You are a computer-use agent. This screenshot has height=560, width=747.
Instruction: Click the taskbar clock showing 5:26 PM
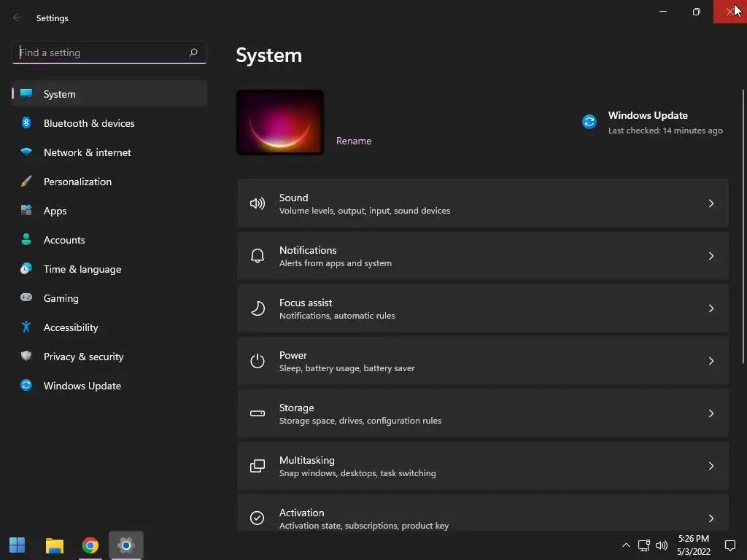694,539
